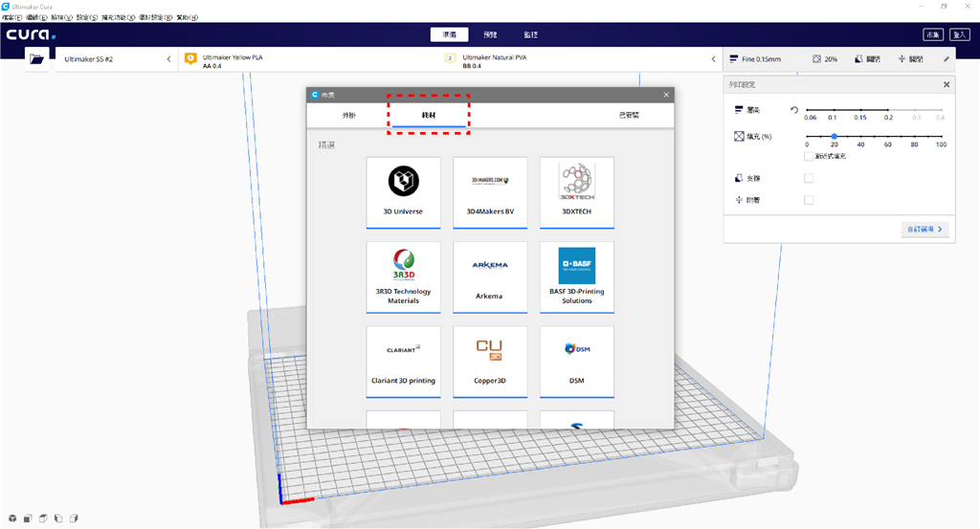Switch to top view cube icon
The height and width of the screenshot is (529, 980).
click(43, 518)
